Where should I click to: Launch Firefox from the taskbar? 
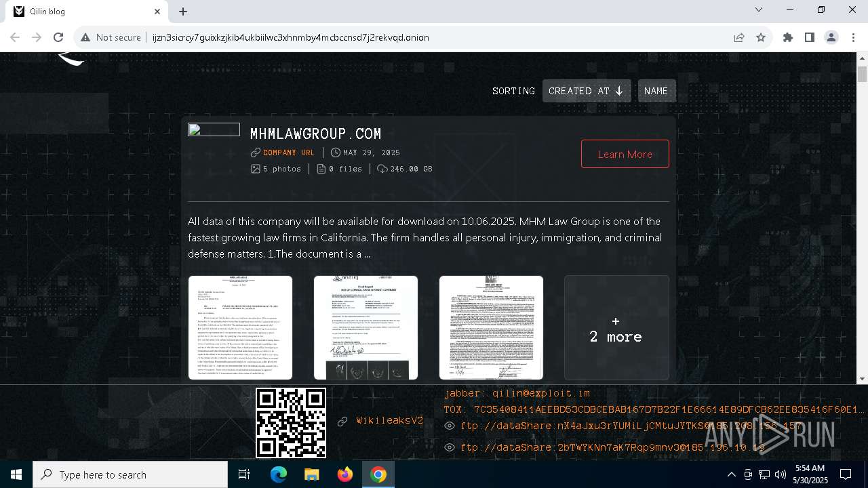point(345,474)
